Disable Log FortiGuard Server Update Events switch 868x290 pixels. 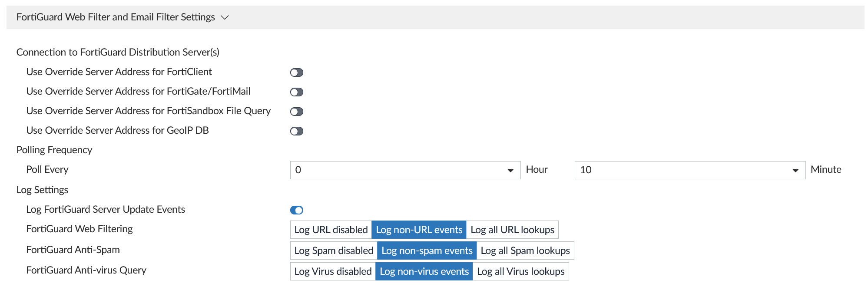[297, 210]
